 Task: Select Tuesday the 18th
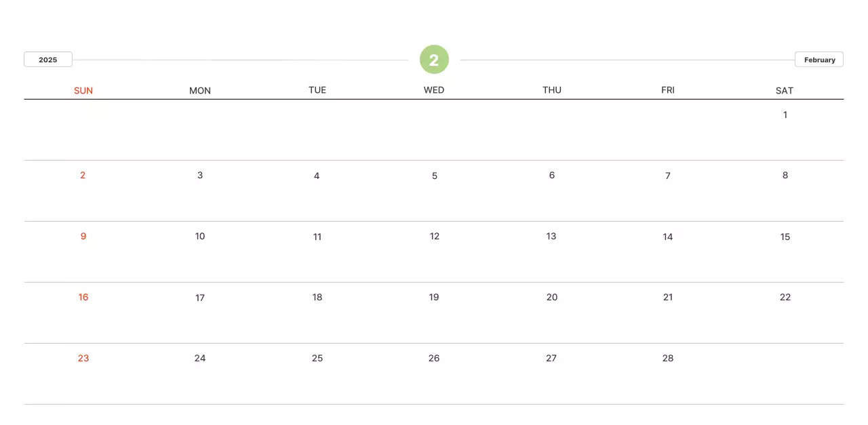(x=317, y=297)
